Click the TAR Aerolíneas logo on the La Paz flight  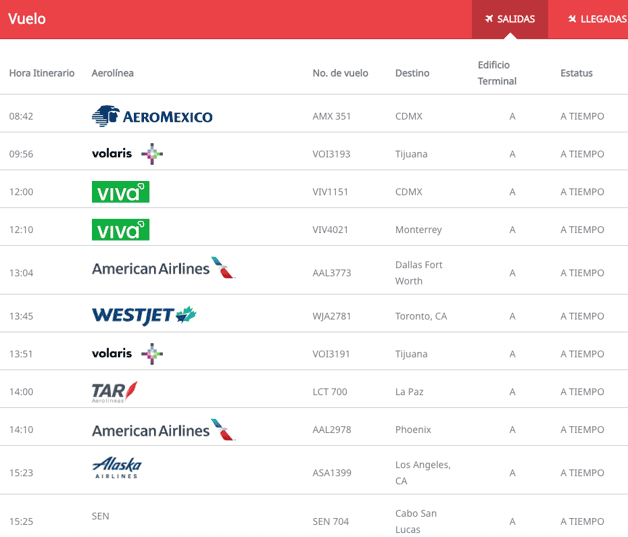click(114, 391)
